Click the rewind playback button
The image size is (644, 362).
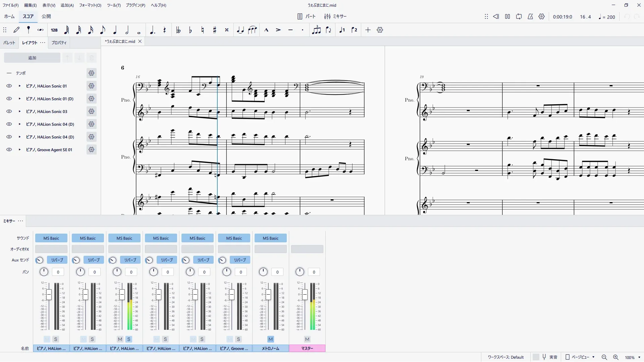point(496,17)
